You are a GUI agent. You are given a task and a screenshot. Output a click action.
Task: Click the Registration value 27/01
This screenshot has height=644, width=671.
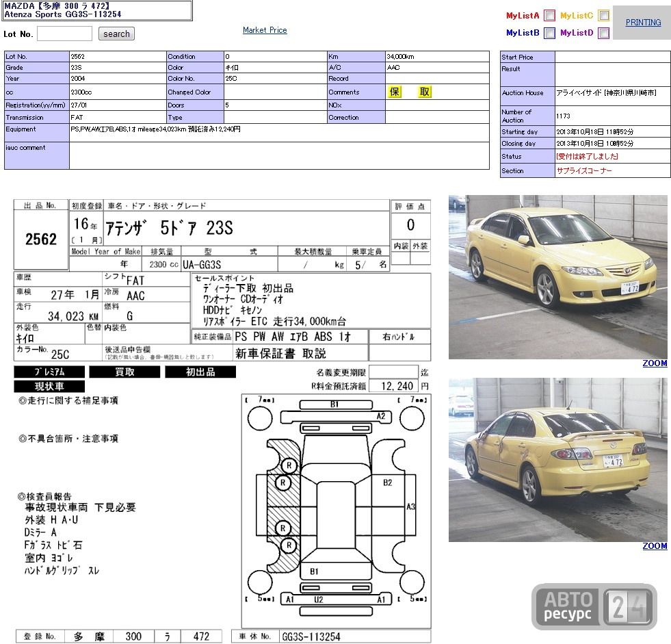coord(79,105)
